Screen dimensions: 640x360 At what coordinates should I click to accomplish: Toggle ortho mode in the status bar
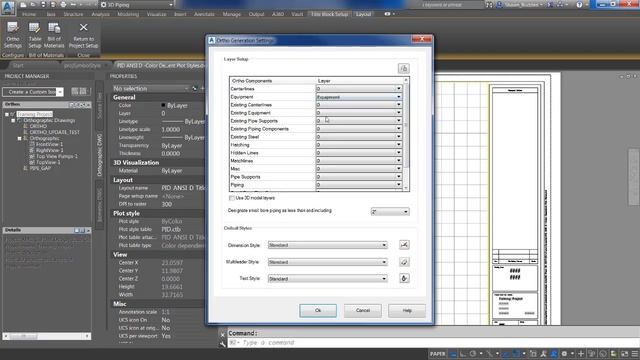click(463, 354)
